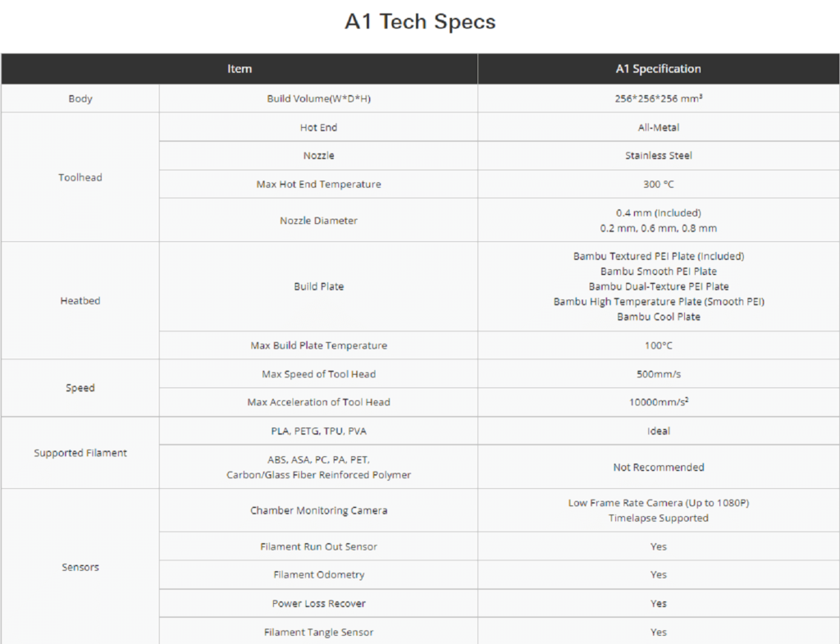840x644 pixels.
Task: Click the Max Acceleration of Tool Head label
Action: pos(319,402)
